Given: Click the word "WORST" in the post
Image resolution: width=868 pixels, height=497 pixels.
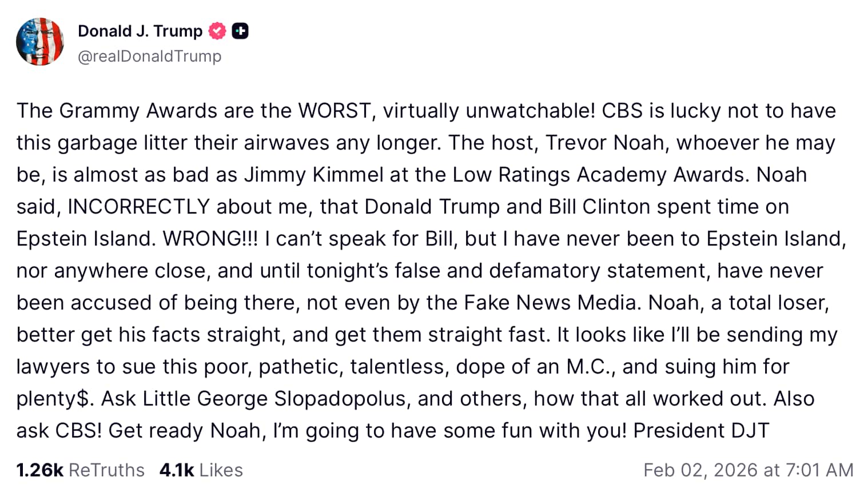Looking at the screenshot, I should (x=334, y=111).
